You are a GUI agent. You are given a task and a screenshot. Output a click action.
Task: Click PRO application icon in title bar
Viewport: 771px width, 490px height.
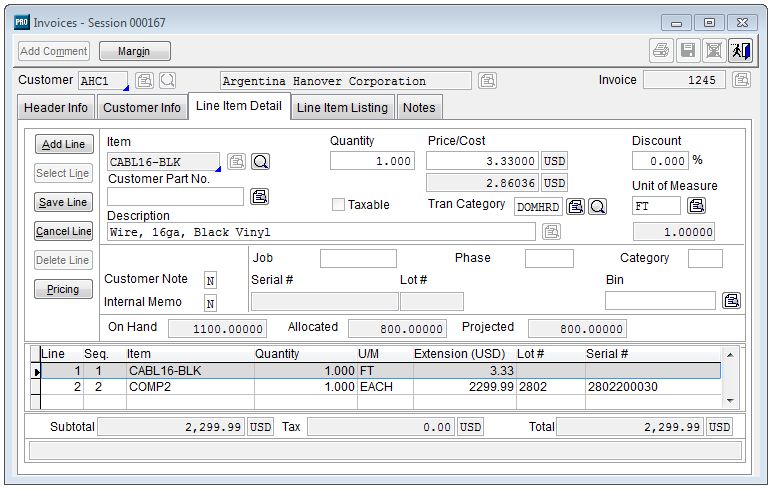(22, 22)
